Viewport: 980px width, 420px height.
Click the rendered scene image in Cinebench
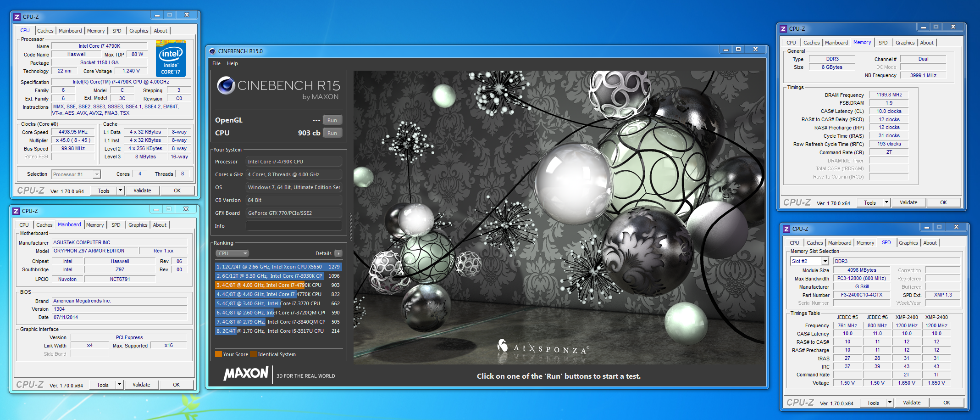[x=559, y=218]
